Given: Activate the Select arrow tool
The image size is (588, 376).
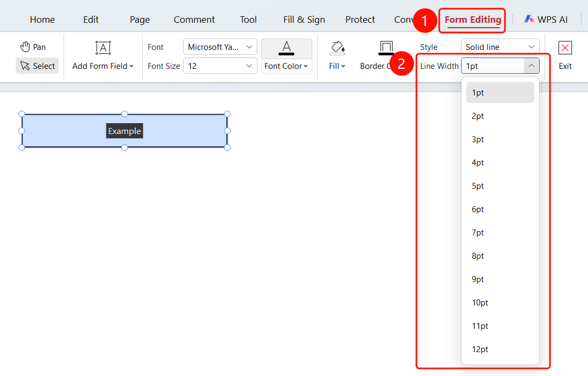Looking at the screenshot, I should pos(37,66).
